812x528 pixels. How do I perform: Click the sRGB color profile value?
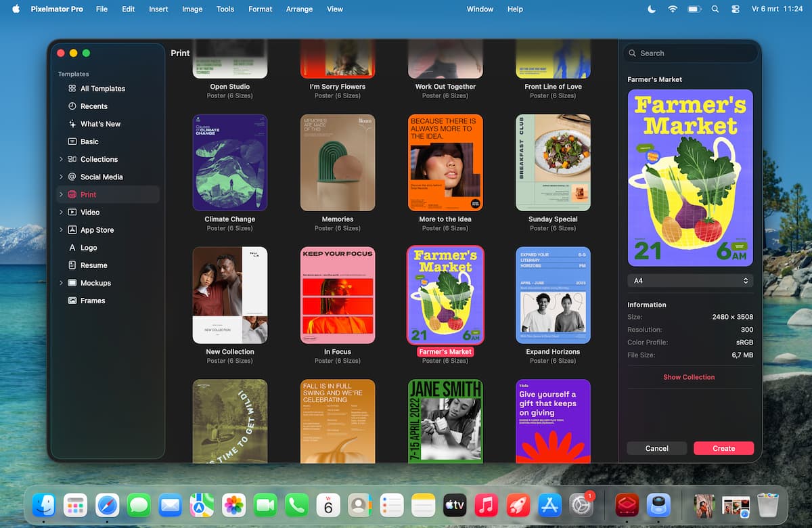744,343
